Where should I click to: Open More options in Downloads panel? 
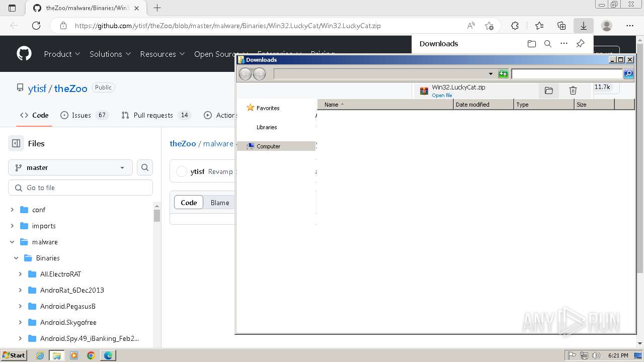pyautogui.click(x=564, y=44)
